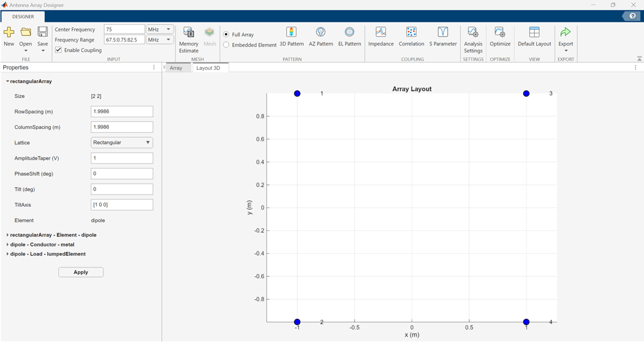644x342 pixels.
Task: Open the Impedance plot
Action: click(x=381, y=32)
